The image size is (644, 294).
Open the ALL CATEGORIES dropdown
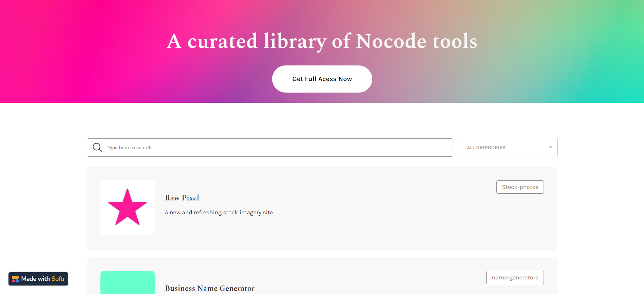(x=508, y=148)
